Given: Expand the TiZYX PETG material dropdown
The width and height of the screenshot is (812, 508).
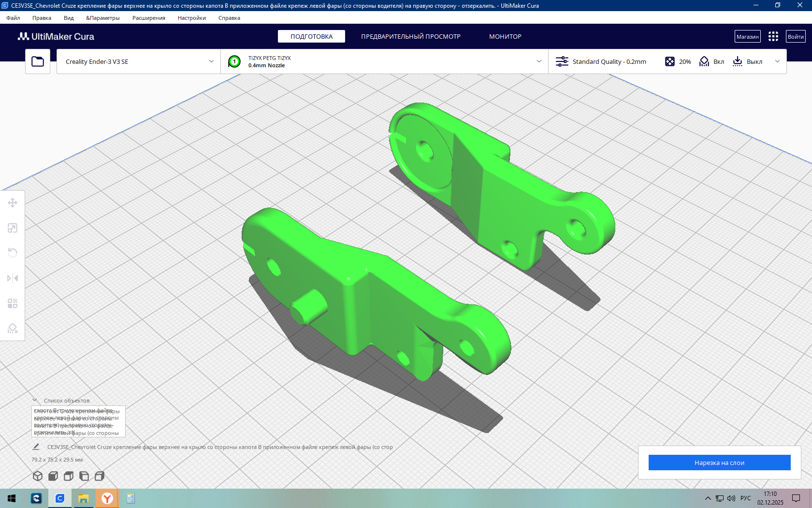Looking at the screenshot, I should pyautogui.click(x=385, y=61).
